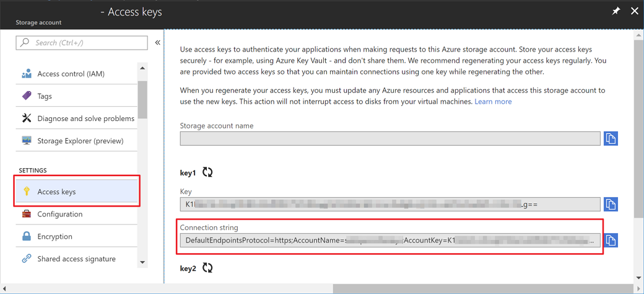Screen dimensions: 644x294
Task: Copy the storage account name
Action: (611, 138)
